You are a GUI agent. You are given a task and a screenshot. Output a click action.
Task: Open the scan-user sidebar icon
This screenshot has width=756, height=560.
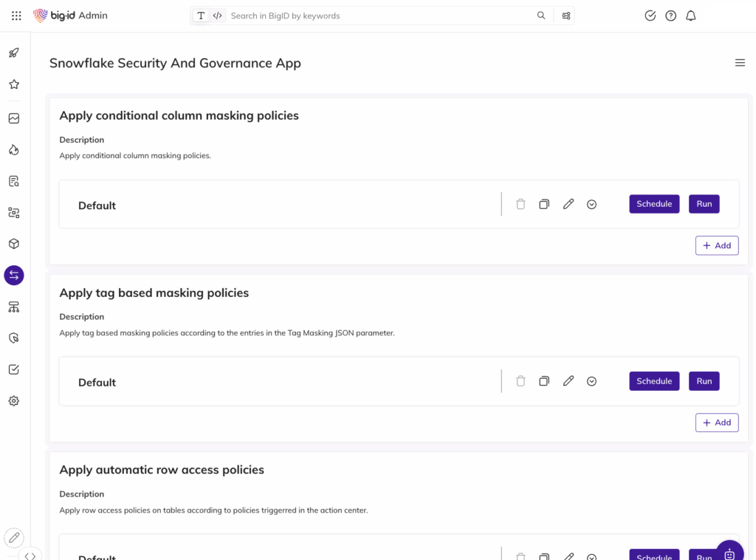(x=14, y=213)
